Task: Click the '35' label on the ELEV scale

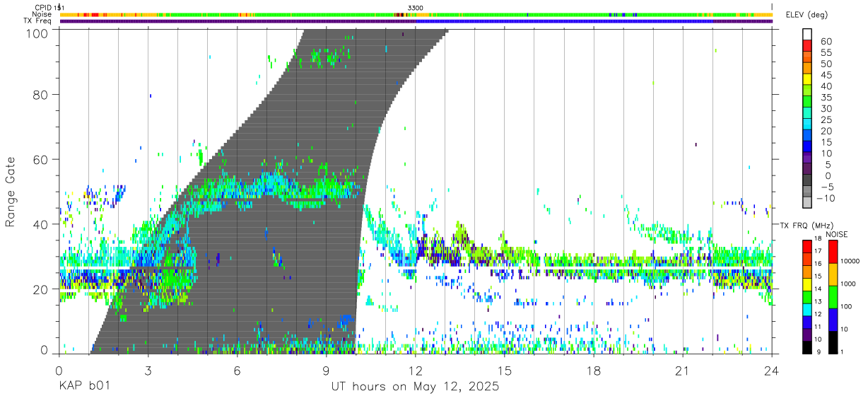Action: point(826,98)
